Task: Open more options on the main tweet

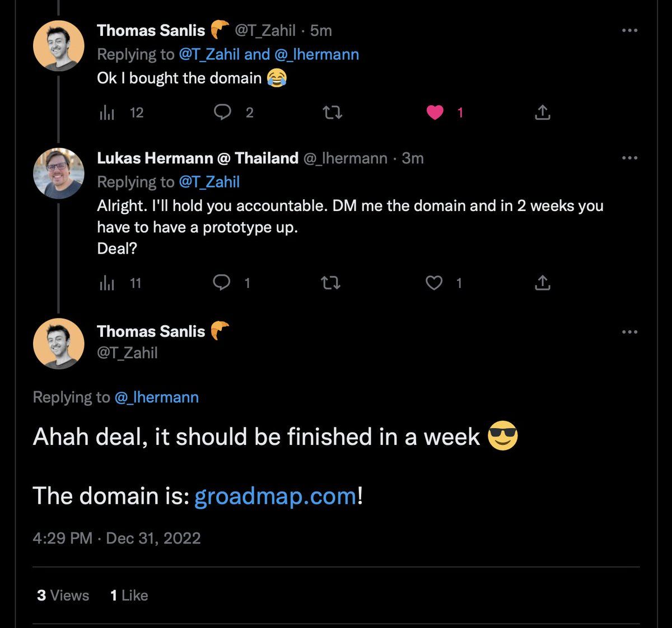Action: (x=630, y=332)
